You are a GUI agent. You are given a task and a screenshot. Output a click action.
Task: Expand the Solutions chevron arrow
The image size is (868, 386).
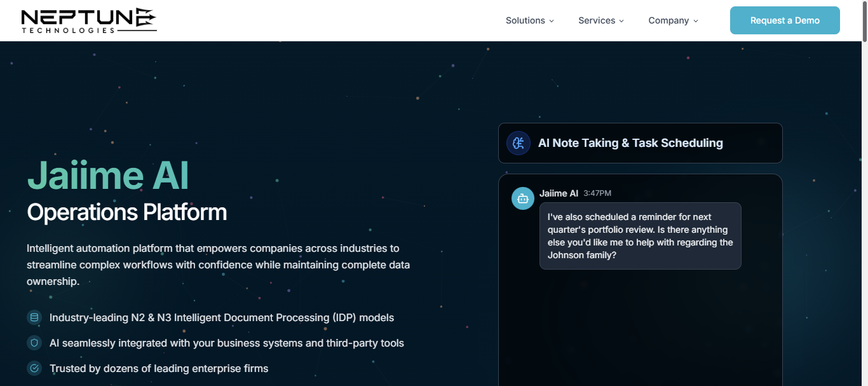(552, 21)
